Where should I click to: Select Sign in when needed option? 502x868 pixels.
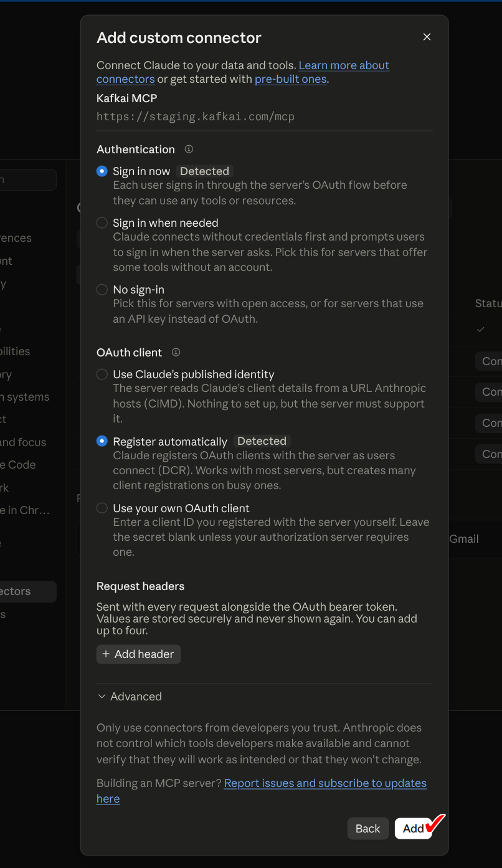tap(102, 223)
